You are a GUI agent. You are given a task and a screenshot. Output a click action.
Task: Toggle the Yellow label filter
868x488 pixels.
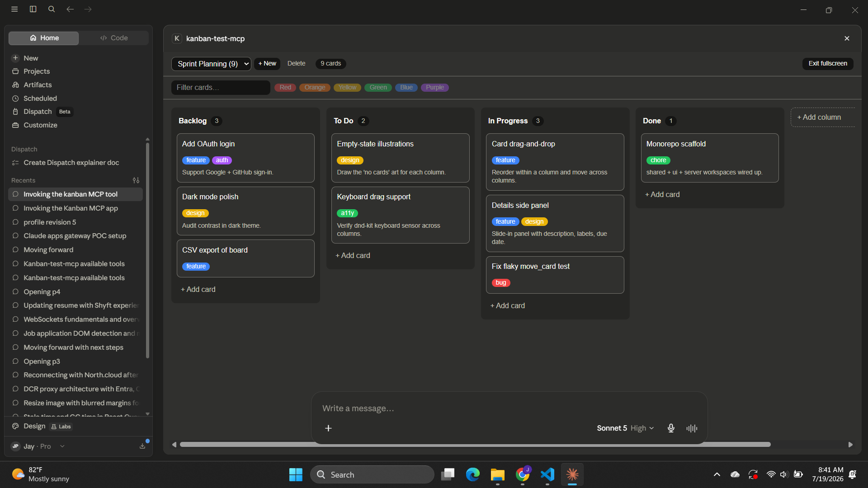click(x=347, y=87)
